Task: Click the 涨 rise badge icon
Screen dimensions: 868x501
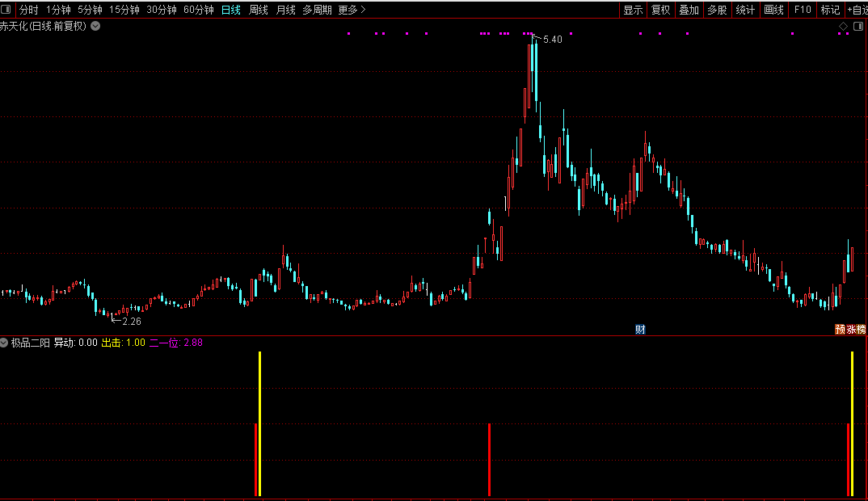Action: pos(851,330)
